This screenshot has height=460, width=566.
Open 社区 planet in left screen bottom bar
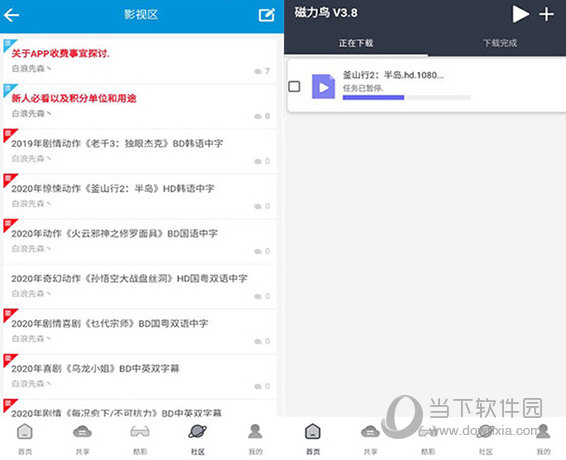[x=198, y=439]
